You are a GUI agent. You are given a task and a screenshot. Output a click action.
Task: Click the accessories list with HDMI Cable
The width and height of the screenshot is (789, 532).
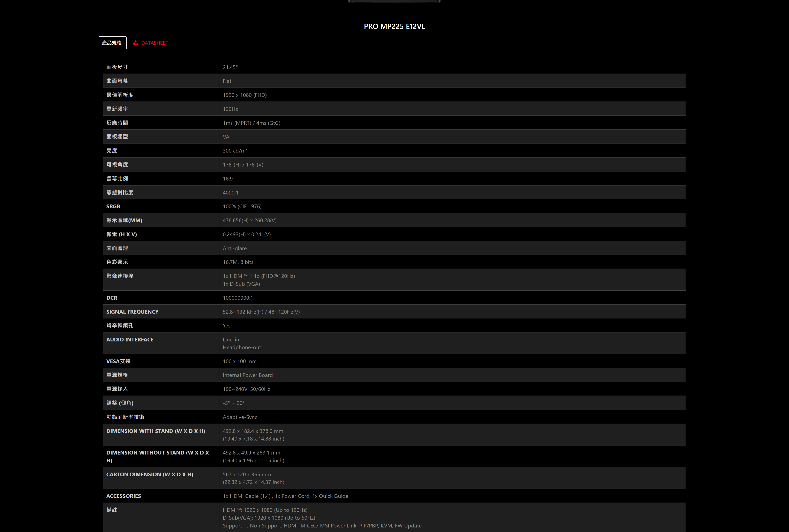point(286,496)
